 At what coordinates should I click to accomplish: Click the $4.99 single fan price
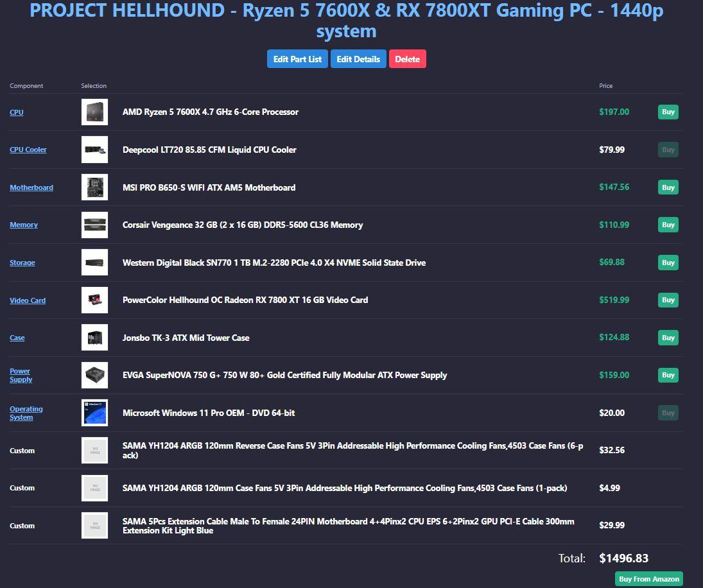[609, 488]
